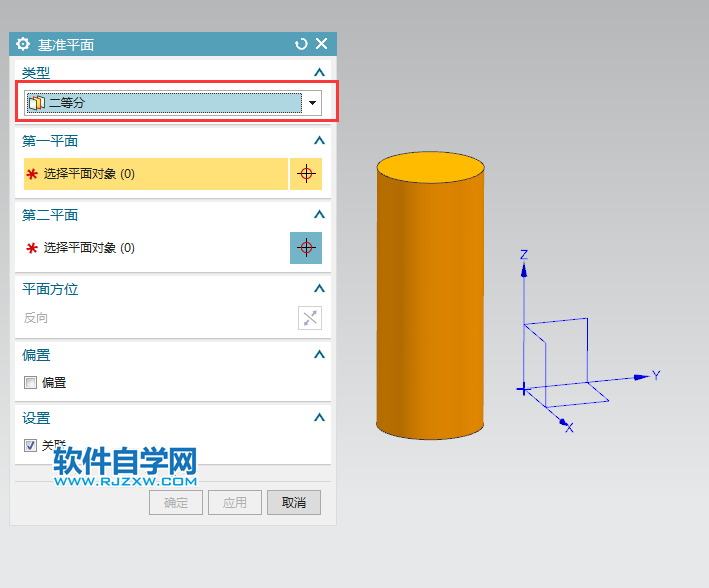Viewport: 709px width, 588px height.
Task: Collapse the 第二平面 section
Action: pos(319,214)
